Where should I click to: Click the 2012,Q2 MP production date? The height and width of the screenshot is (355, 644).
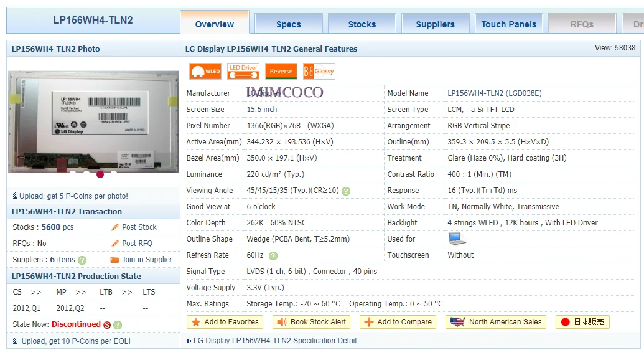tap(70, 308)
